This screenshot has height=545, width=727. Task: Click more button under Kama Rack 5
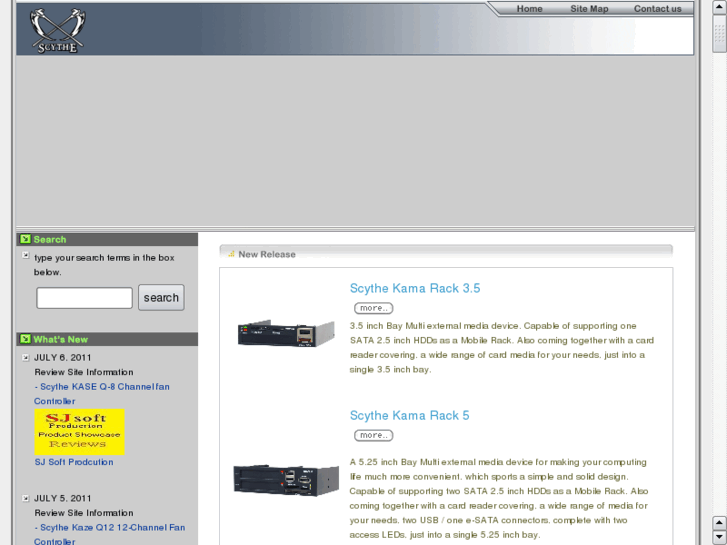(x=374, y=435)
